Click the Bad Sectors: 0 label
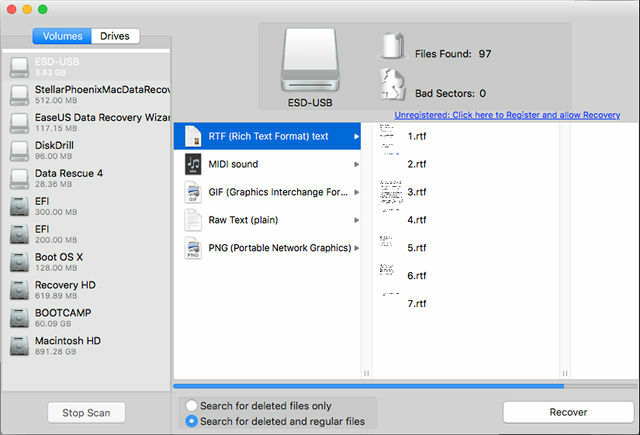This screenshot has height=435, width=640. point(451,93)
